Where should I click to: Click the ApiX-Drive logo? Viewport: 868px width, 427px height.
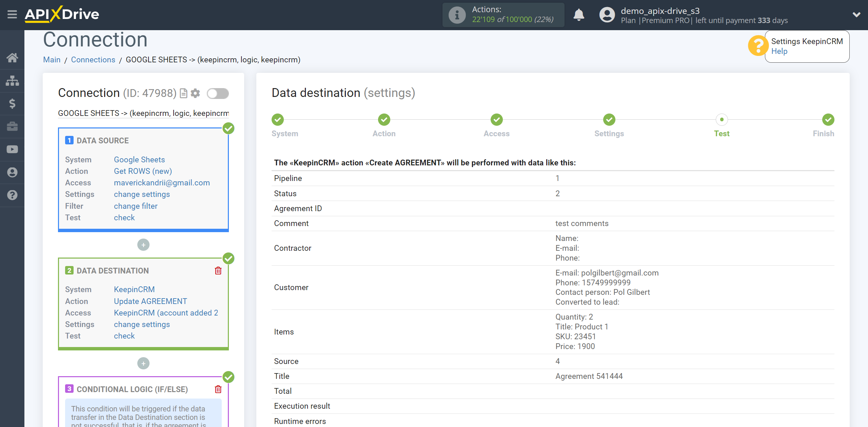(62, 14)
